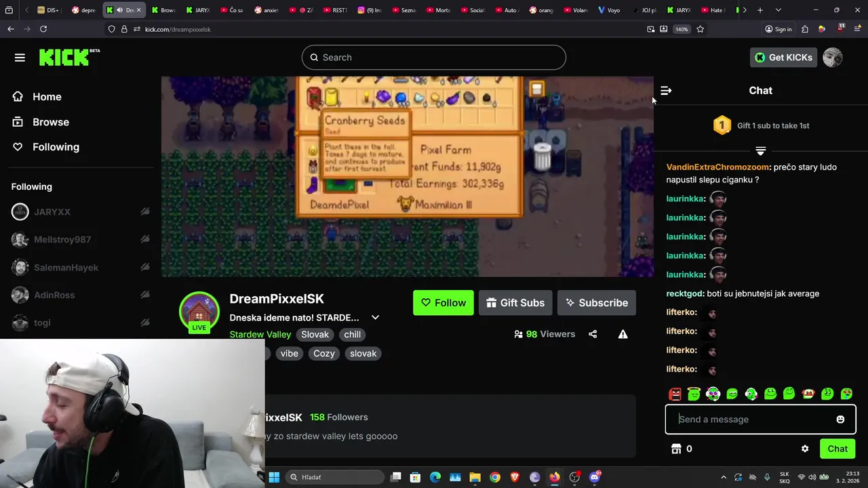The image size is (868, 488).
Task: Click the user avatar in header
Action: (x=833, y=58)
